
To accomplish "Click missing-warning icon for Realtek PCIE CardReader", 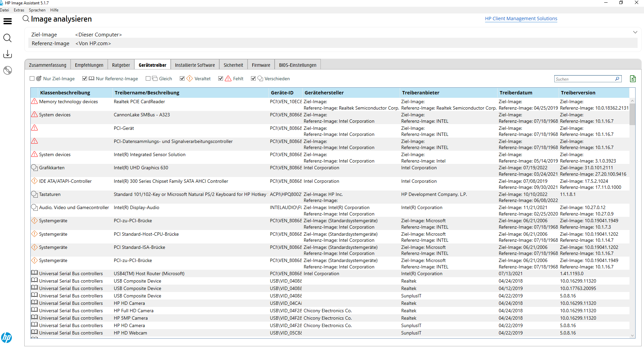I will tap(34, 101).
